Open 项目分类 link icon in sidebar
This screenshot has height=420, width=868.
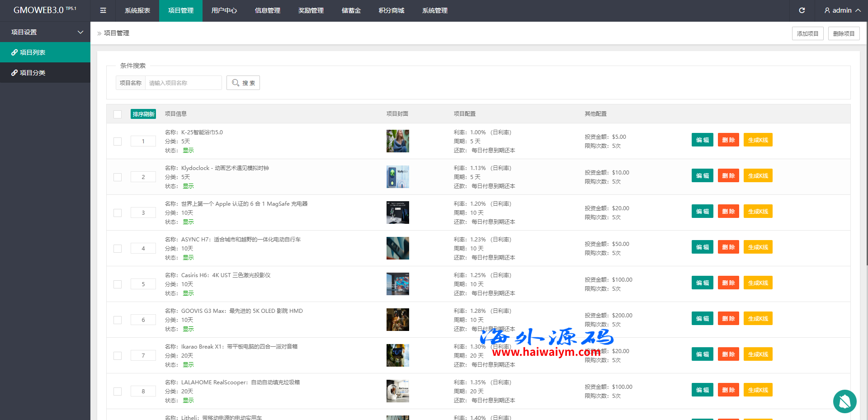point(14,73)
